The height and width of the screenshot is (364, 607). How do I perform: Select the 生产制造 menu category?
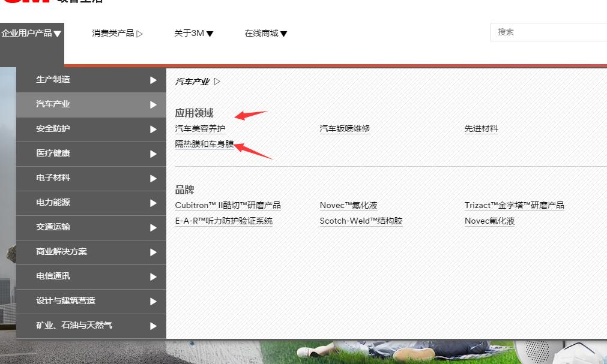91,80
